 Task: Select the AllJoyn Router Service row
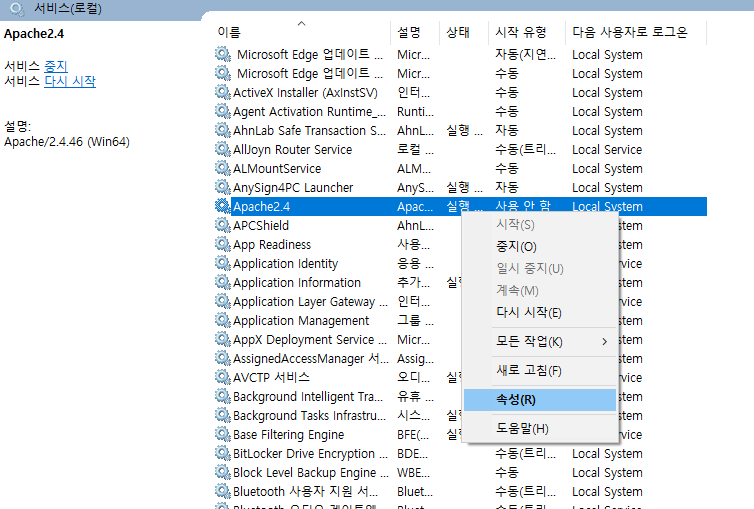tap(461, 149)
